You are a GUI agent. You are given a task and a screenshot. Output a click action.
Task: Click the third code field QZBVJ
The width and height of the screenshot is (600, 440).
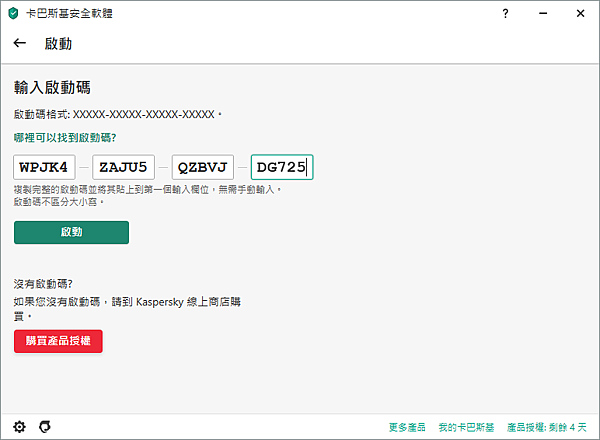[203, 167]
